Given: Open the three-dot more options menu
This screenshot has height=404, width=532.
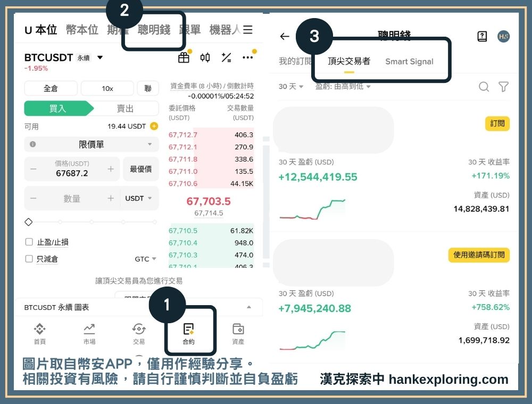Looking at the screenshot, I should tap(247, 57).
